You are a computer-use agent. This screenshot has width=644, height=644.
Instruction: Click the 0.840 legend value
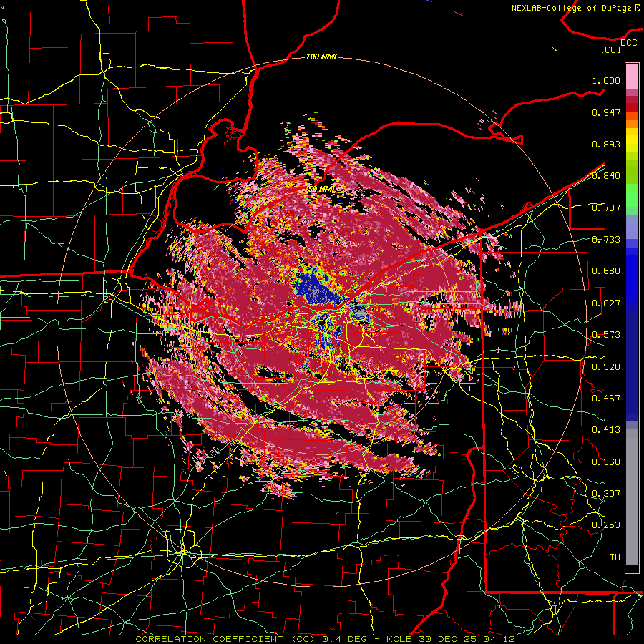tap(606, 176)
